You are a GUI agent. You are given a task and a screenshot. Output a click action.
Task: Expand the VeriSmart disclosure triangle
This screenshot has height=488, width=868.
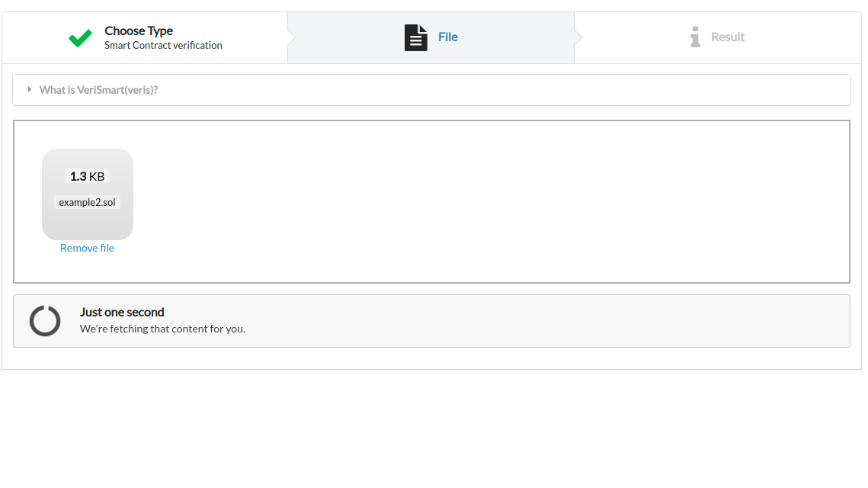(x=30, y=89)
